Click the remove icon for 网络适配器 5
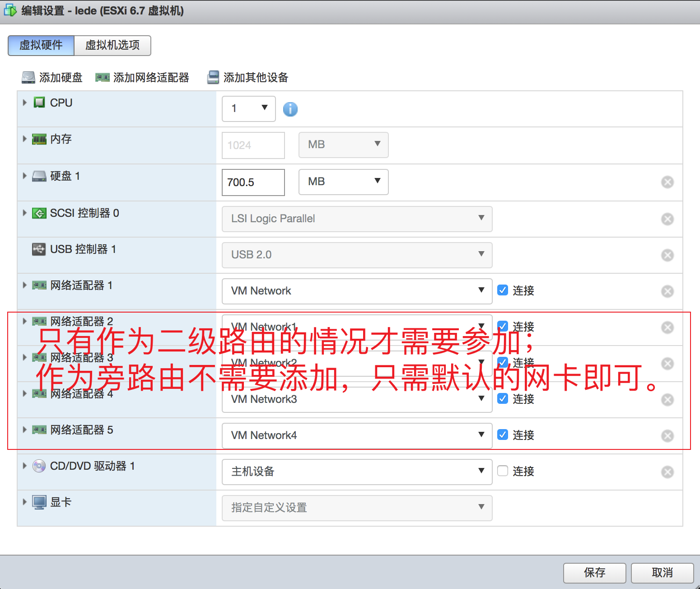700x589 pixels. click(x=667, y=435)
